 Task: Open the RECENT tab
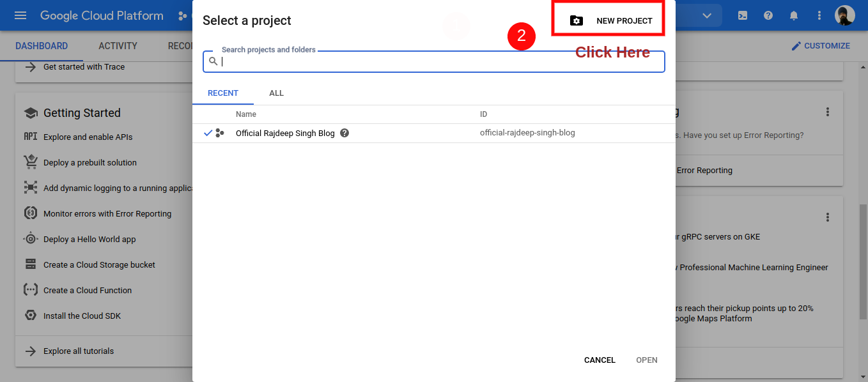click(222, 93)
